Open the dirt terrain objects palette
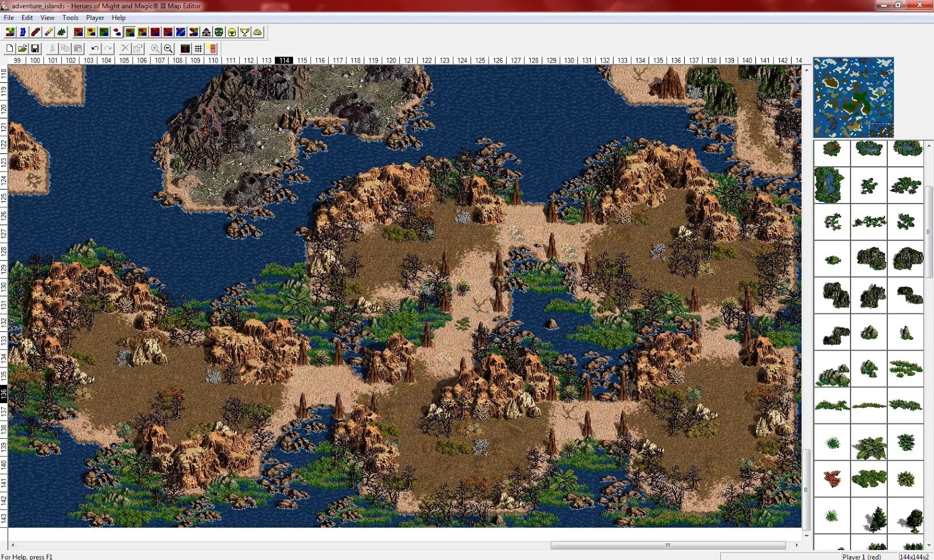Screen dimensions: 934x560 coord(78,32)
